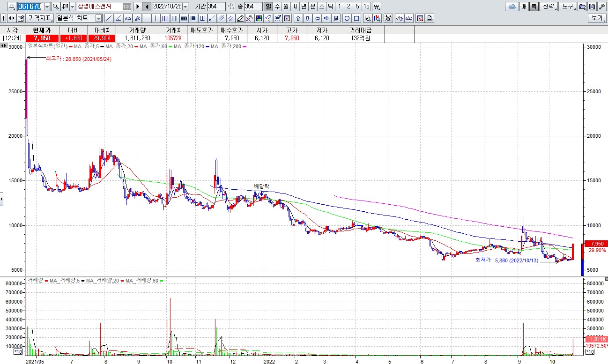
Task: Click the up arrow marker icon
Action: 297,18
